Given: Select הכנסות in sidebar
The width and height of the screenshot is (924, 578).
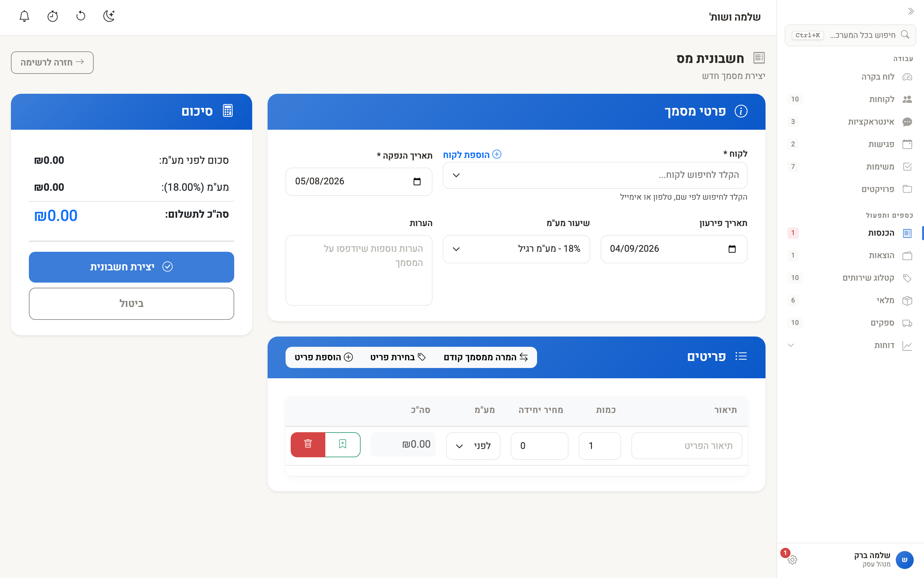Looking at the screenshot, I should (850, 233).
